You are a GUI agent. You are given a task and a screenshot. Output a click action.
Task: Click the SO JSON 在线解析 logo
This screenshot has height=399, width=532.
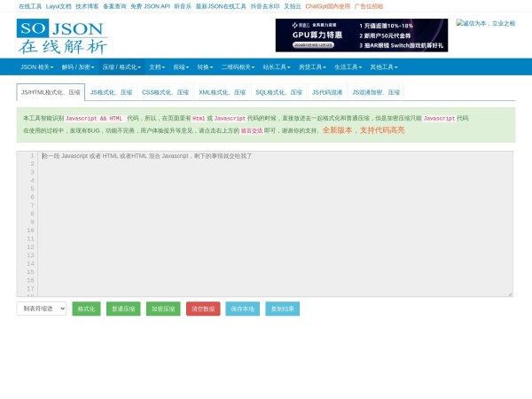pyautogui.click(x=60, y=35)
